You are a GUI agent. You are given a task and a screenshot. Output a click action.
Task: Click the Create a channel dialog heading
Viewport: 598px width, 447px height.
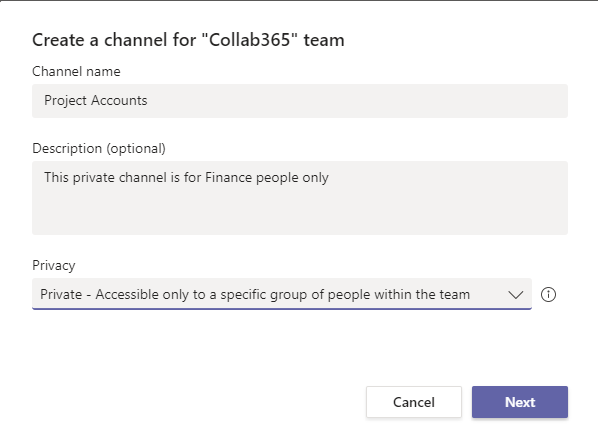188,40
